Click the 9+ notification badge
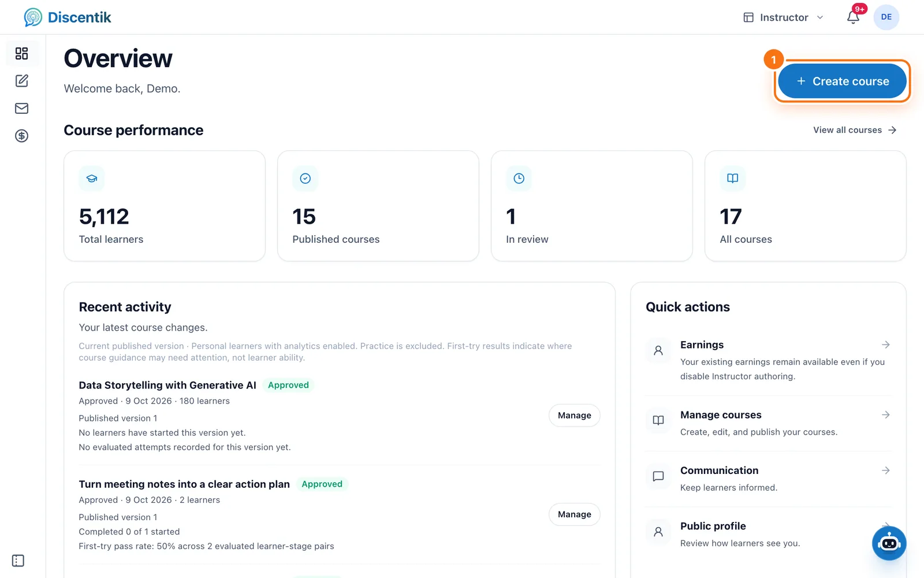The image size is (924, 578). [860, 9]
